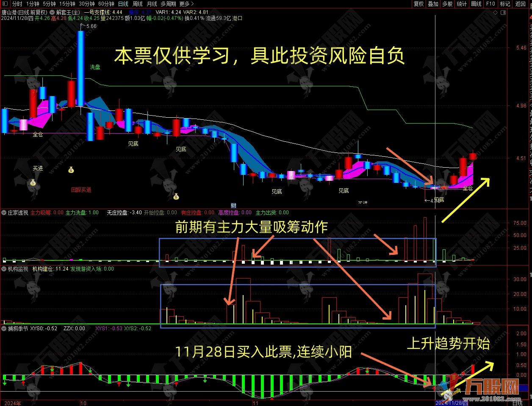The height and width of the screenshot is (406, 532).
Task: Click the 标记 mark button
Action: (x=505, y=4)
